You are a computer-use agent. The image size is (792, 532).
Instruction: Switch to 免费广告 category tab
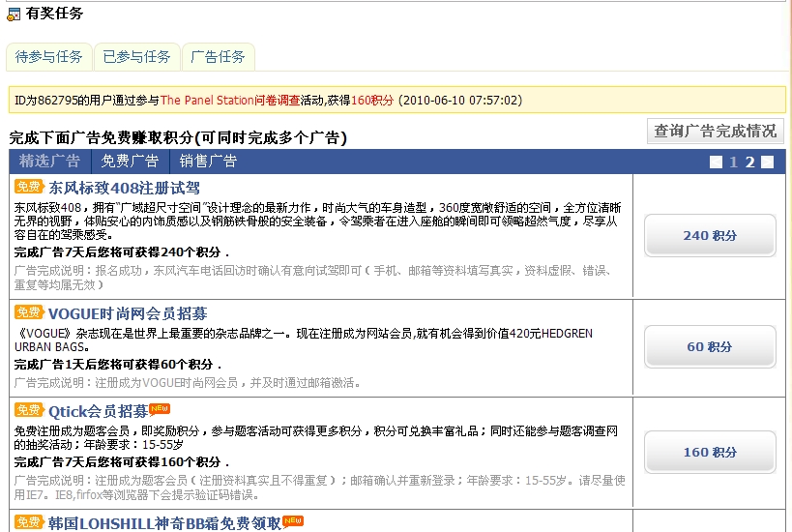[130, 162]
